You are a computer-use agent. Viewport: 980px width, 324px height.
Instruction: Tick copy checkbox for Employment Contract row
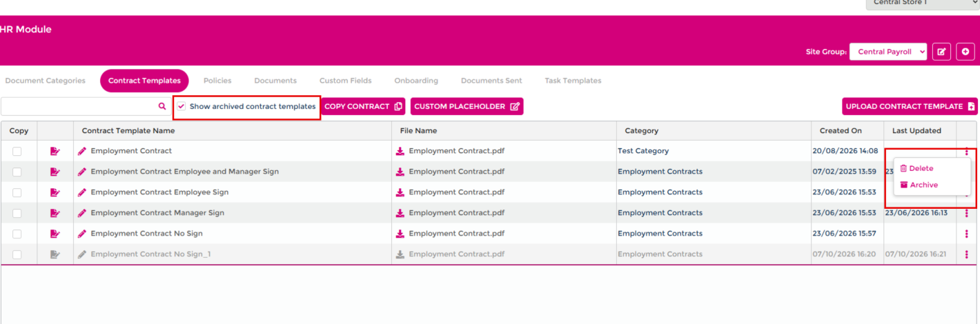coord(17,151)
